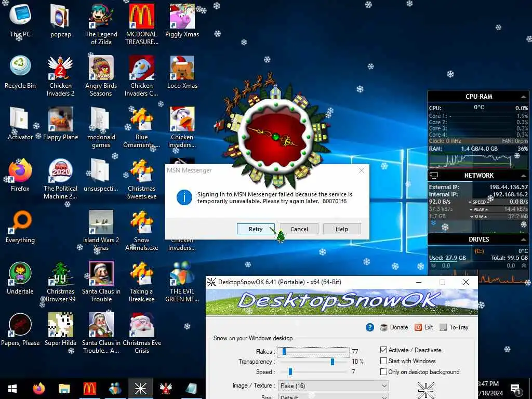Click Retry in MSN Messenger dialog

[256, 229]
